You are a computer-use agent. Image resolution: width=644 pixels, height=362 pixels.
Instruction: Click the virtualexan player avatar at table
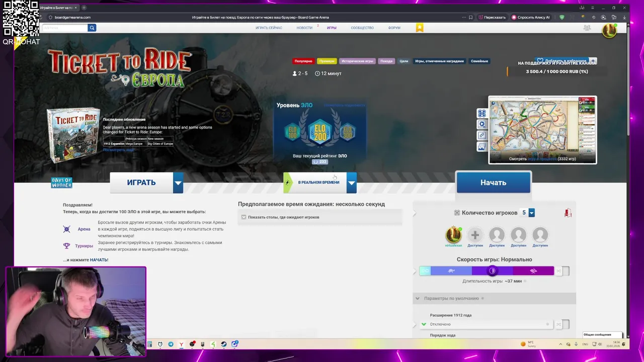[x=453, y=235]
